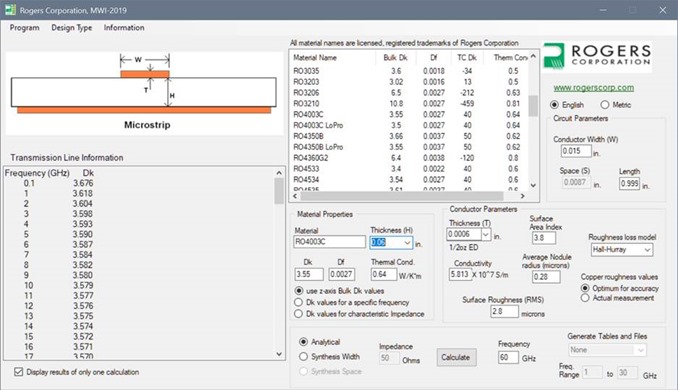Click the Calculate button
The height and width of the screenshot is (390, 678).
pyautogui.click(x=456, y=358)
